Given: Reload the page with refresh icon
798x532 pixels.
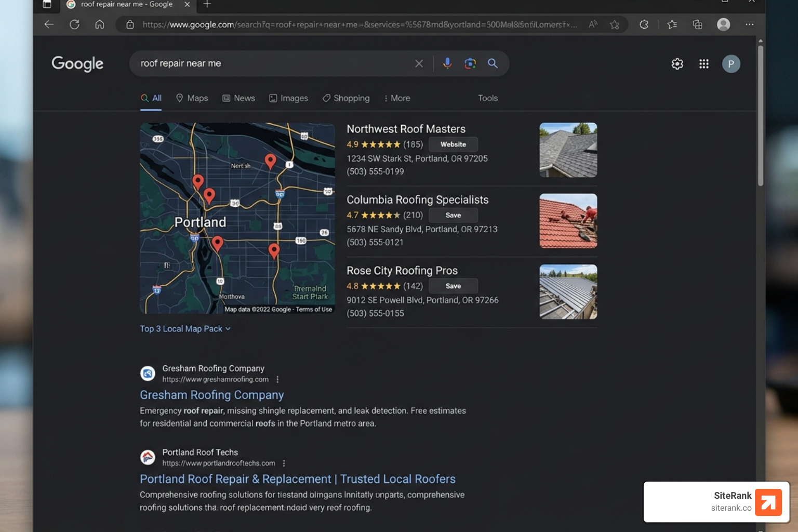Looking at the screenshot, I should 74,24.
